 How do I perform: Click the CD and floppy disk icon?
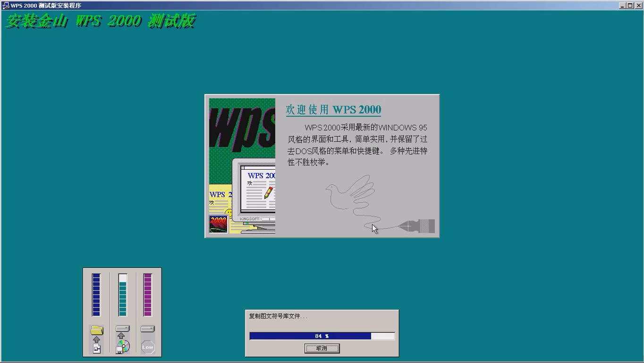point(123,347)
